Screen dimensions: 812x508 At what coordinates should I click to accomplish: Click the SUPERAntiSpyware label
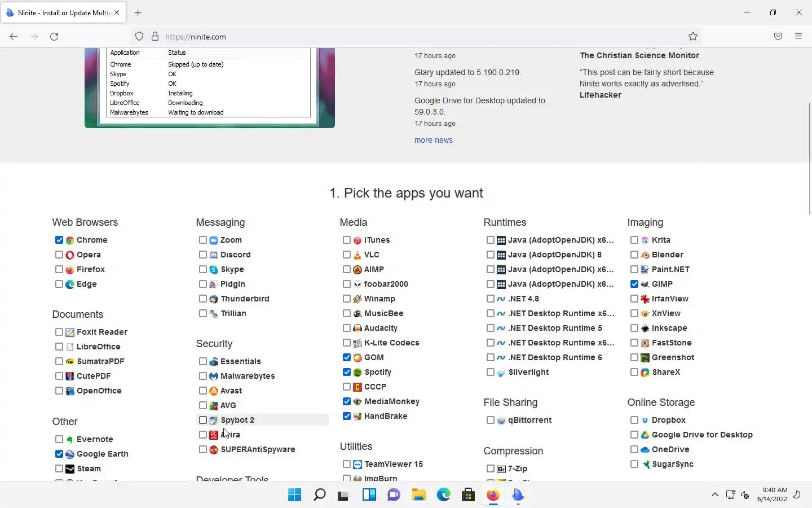click(258, 449)
